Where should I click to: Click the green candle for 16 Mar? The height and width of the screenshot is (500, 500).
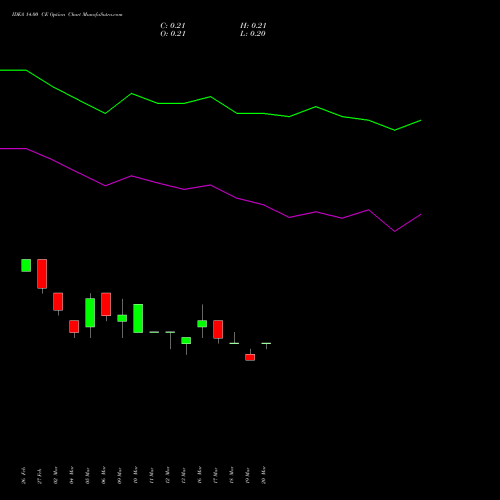pyautogui.click(x=202, y=324)
